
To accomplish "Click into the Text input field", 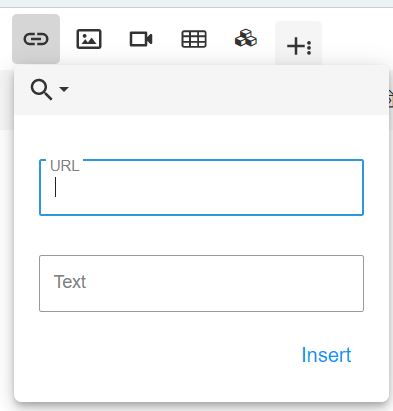I will [x=201, y=283].
